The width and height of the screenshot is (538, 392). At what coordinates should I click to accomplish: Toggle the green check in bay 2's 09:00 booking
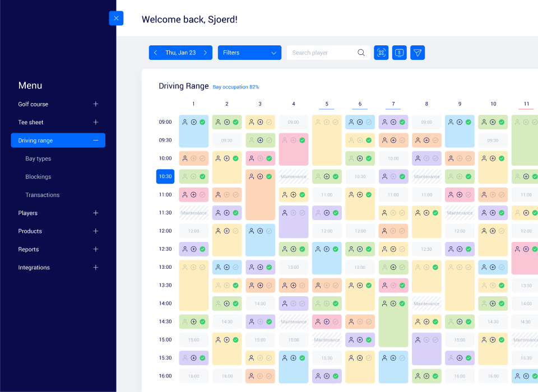pyautogui.click(x=236, y=122)
